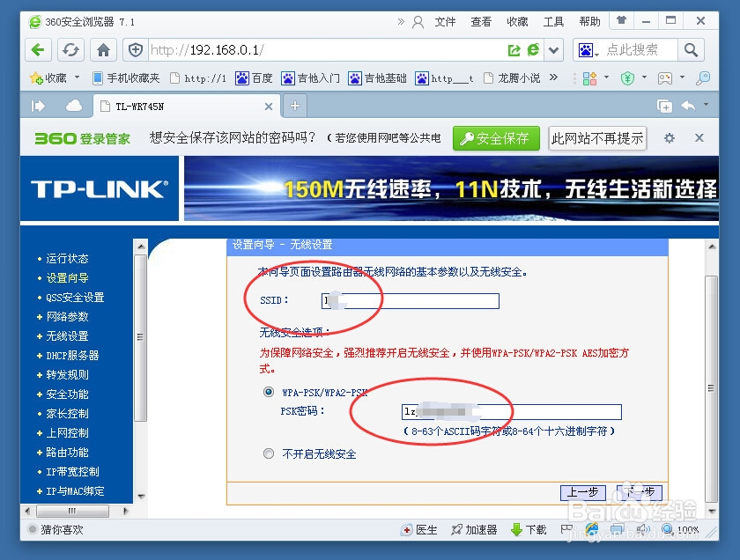Open the 手机收藏夹 bookmark
Image resolution: width=740 pixels, height=560 pixels.
[x=126, y=77]
